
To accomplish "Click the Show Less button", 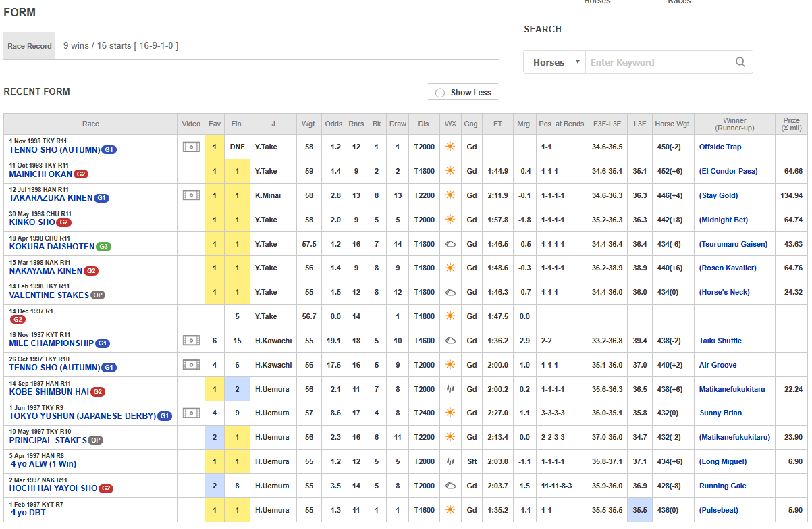I will (463, 93).
